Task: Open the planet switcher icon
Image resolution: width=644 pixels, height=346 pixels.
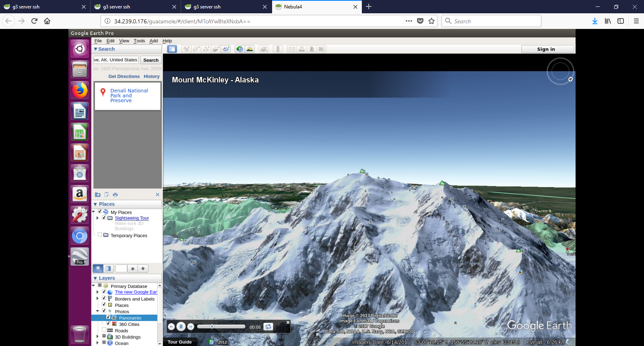Action: click(264, 49)
